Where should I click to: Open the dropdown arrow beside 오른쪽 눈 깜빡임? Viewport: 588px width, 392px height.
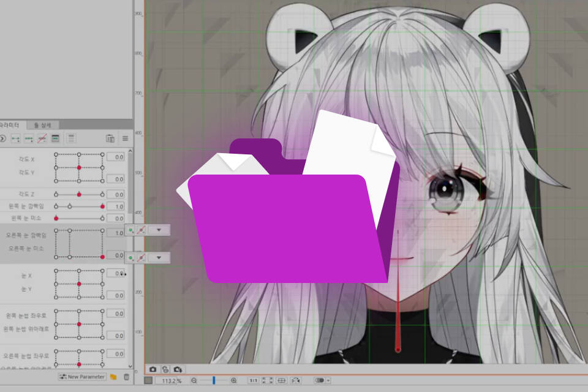tap(159, 230)
